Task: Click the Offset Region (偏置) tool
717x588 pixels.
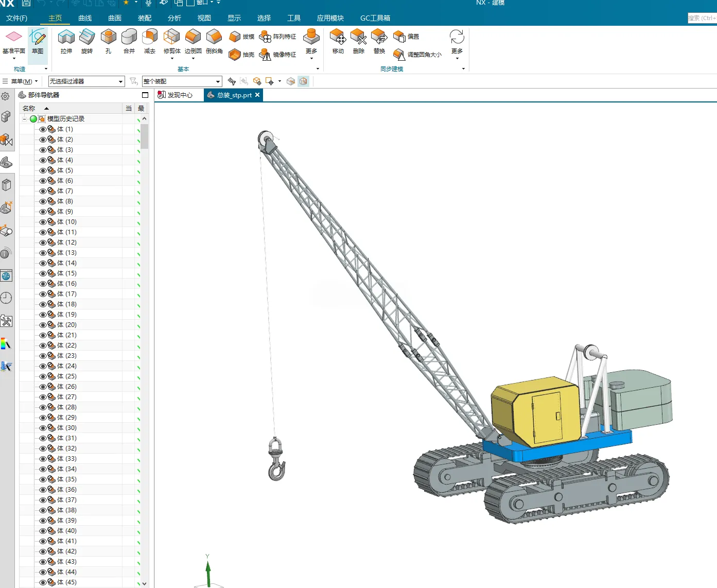Action: click(406, 37)
